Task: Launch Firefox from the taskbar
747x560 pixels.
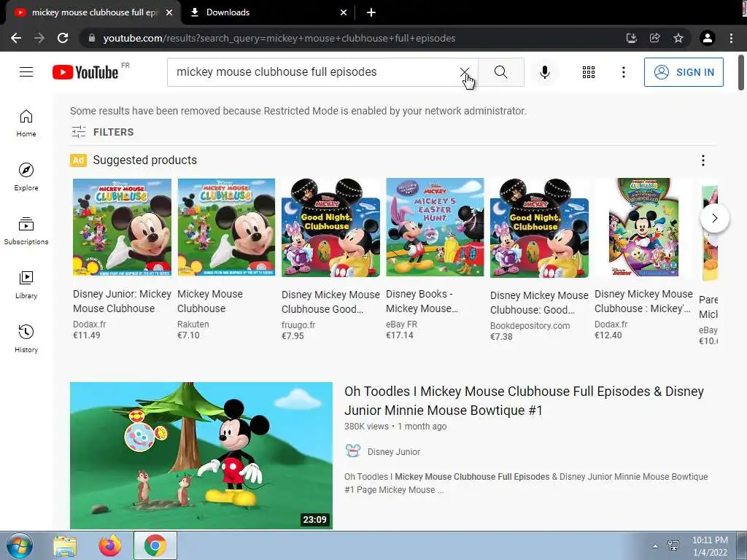Action: [110, 545]
